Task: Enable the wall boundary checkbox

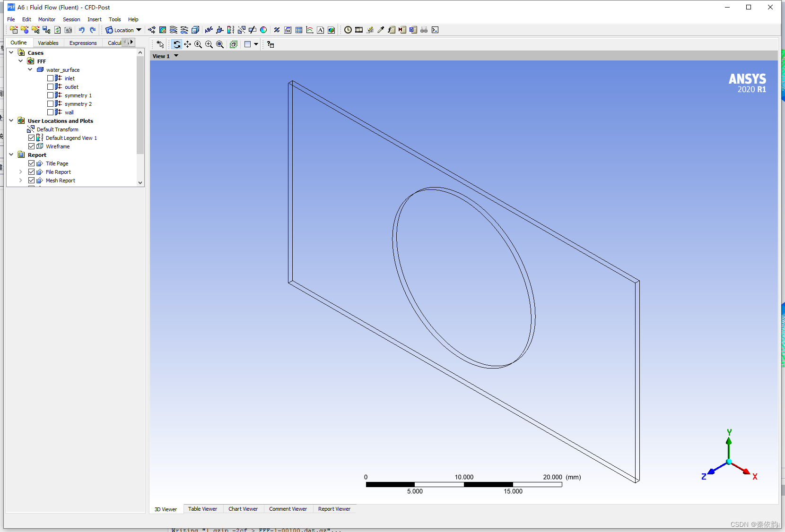Action: pyautogui.click(x=50, y=112)
